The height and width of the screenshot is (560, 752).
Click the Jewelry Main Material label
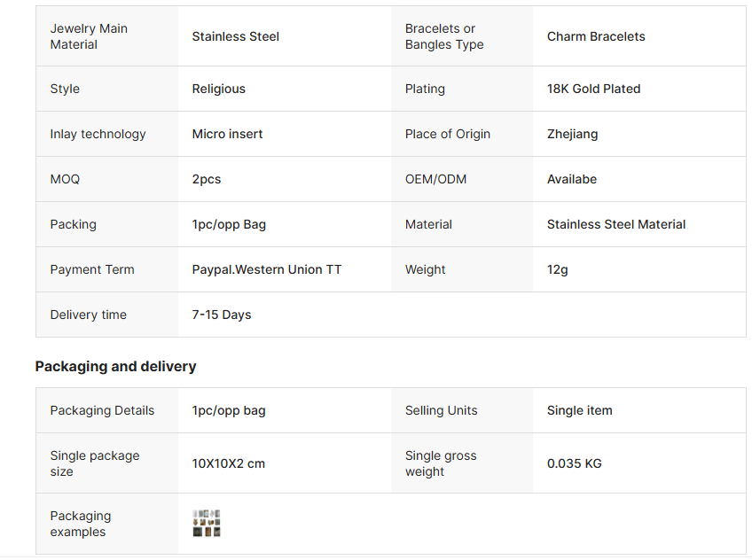tap(89, 36)
